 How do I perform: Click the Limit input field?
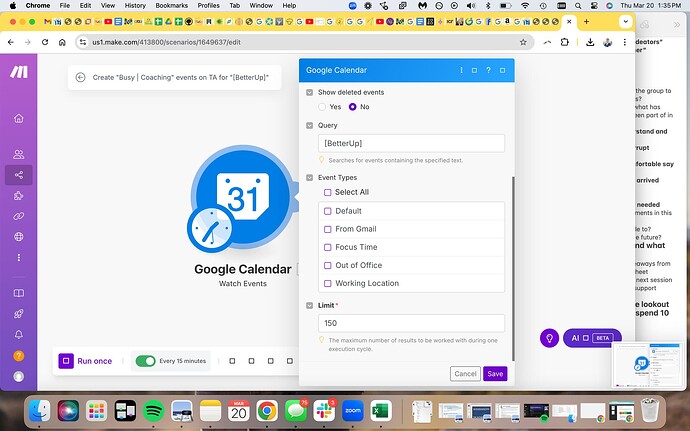(x=411, y=324)
